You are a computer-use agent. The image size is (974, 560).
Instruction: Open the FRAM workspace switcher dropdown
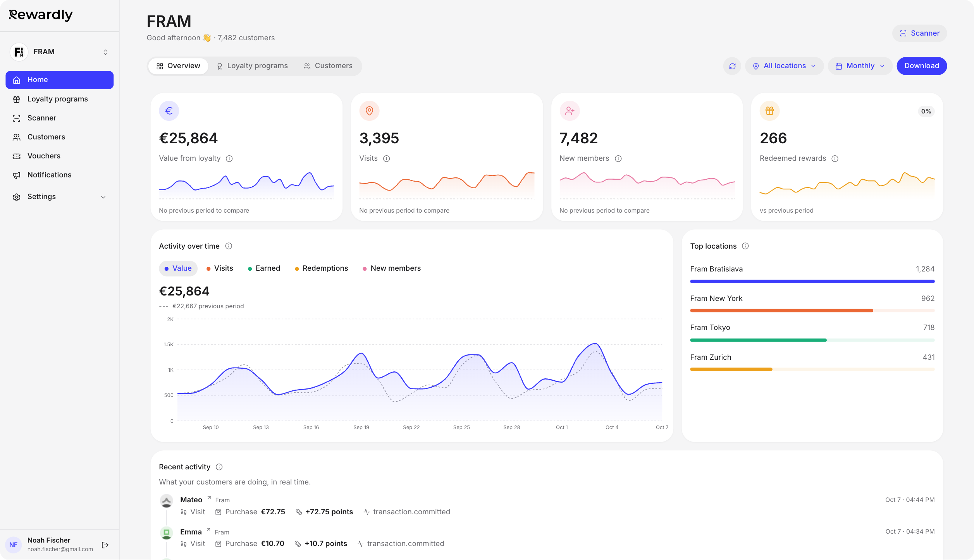tap(60, 52)
